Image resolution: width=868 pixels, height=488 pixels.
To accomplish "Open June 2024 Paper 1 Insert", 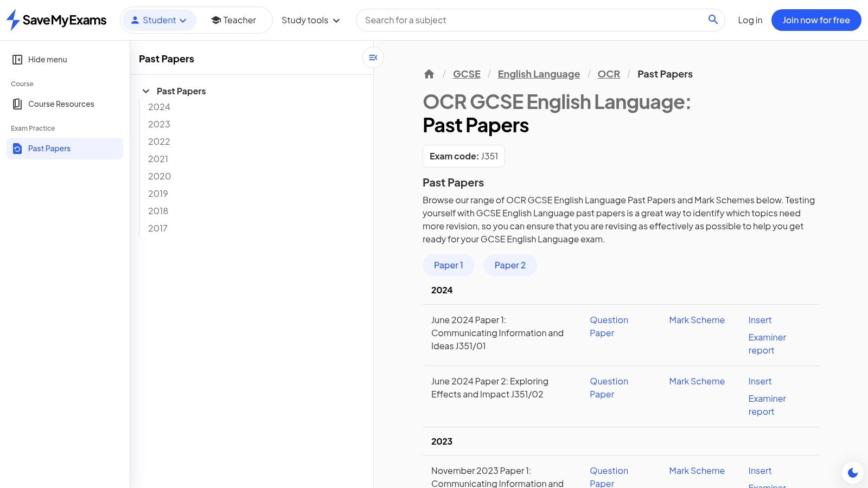I will tap(759, 320).
